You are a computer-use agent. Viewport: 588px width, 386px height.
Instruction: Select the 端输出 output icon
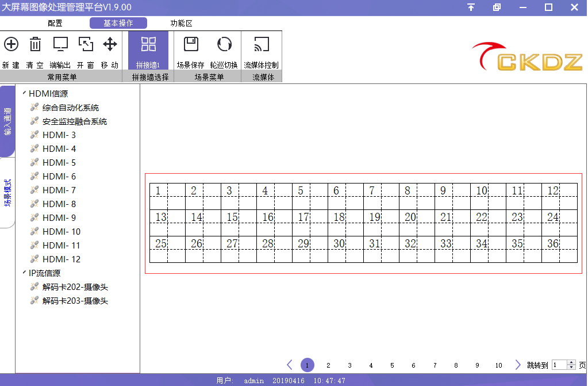point(60,44)
